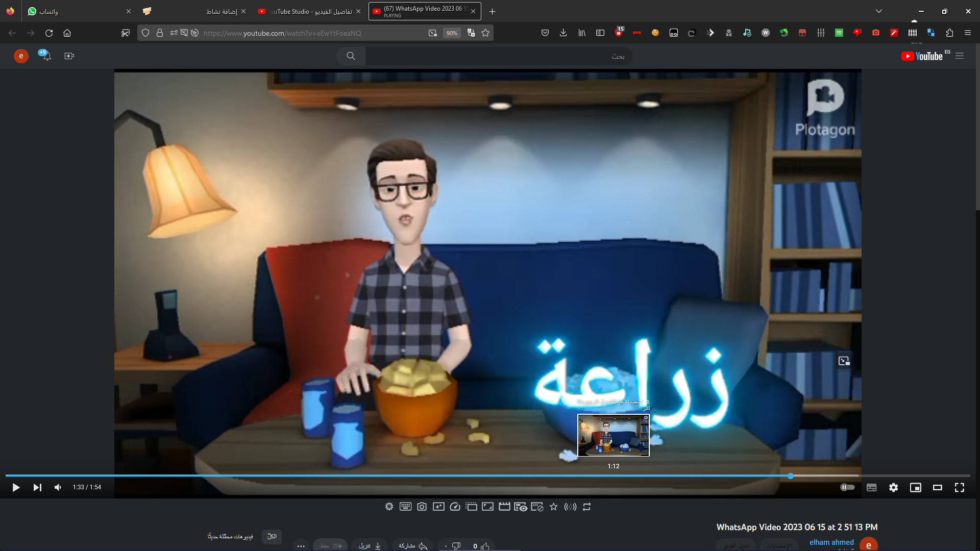Screen dimensions: 980x551
Task: Toggle loop repeat video icon
Action: [x=586, y=507]
